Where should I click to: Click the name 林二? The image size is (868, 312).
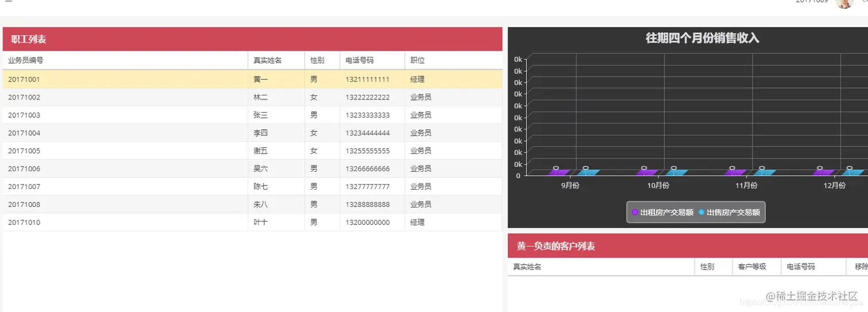tap(261, 97)
